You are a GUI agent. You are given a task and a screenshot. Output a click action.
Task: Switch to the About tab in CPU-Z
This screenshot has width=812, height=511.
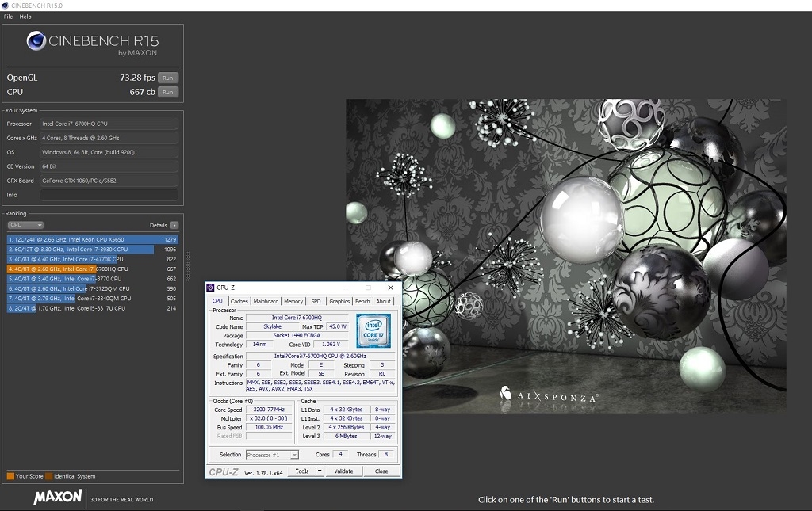(x=384, y=301)
